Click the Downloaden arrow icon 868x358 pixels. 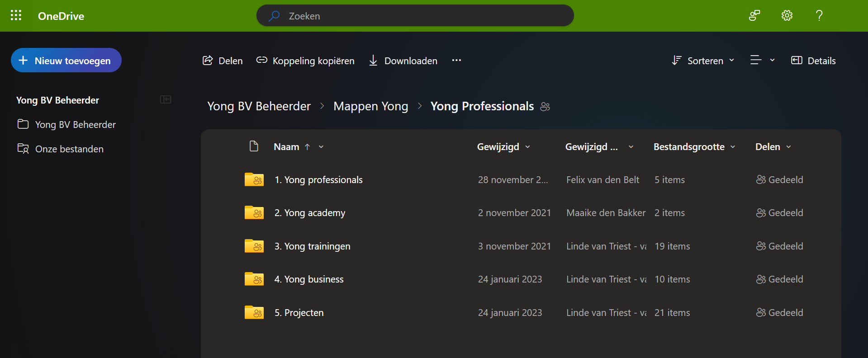tap(373, 61)
